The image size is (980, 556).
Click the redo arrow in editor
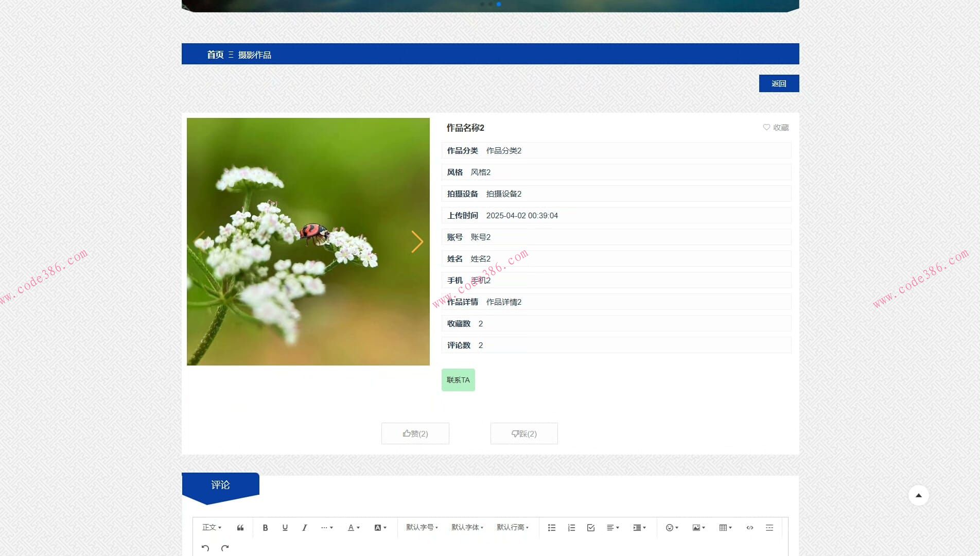coord(225,548)
